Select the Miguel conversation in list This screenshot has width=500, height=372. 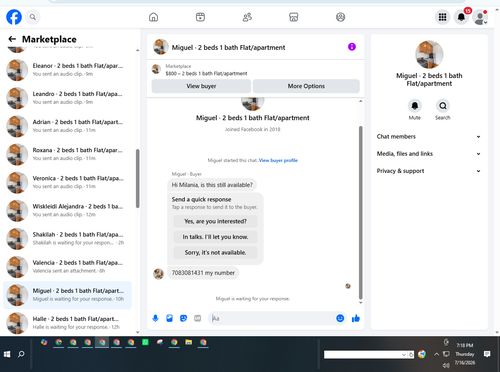pyautogui.click(x=67, y=295)
